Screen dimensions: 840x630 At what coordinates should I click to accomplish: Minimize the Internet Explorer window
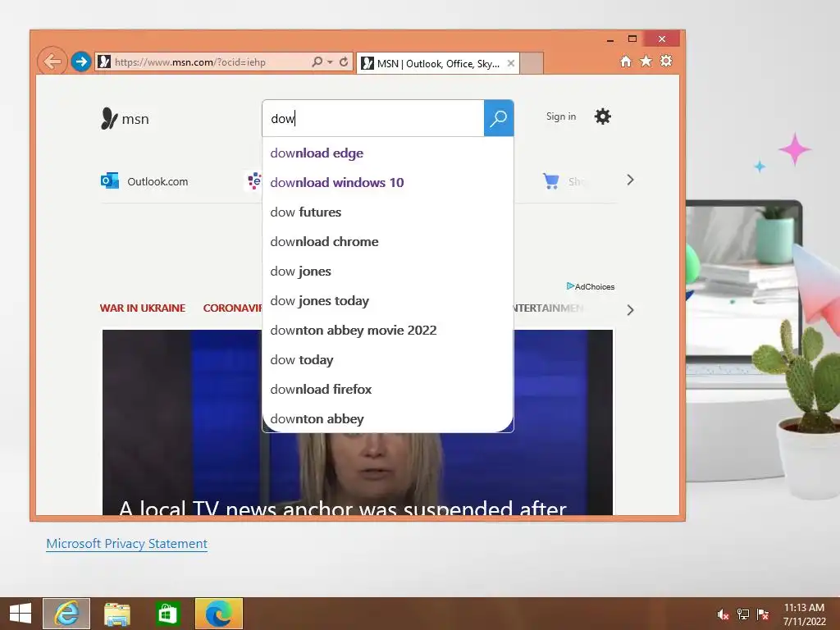(610, 39)
